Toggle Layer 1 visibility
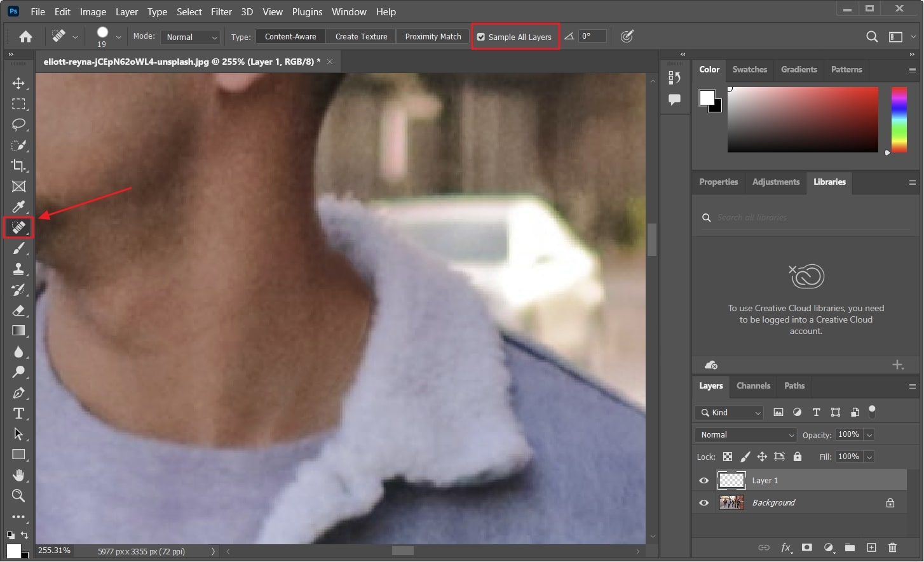The image size is (924, 562). tap(703, 480)
